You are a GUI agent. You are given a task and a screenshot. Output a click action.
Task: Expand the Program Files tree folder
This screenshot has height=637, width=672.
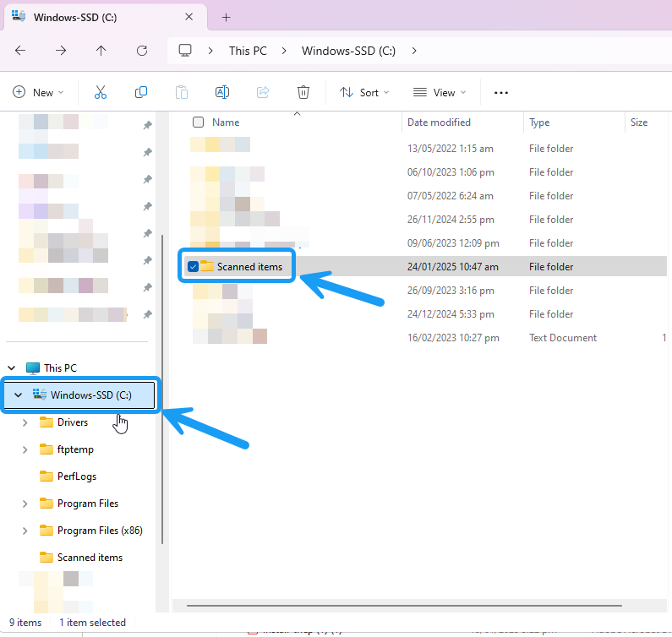click(x=25, y=504)
